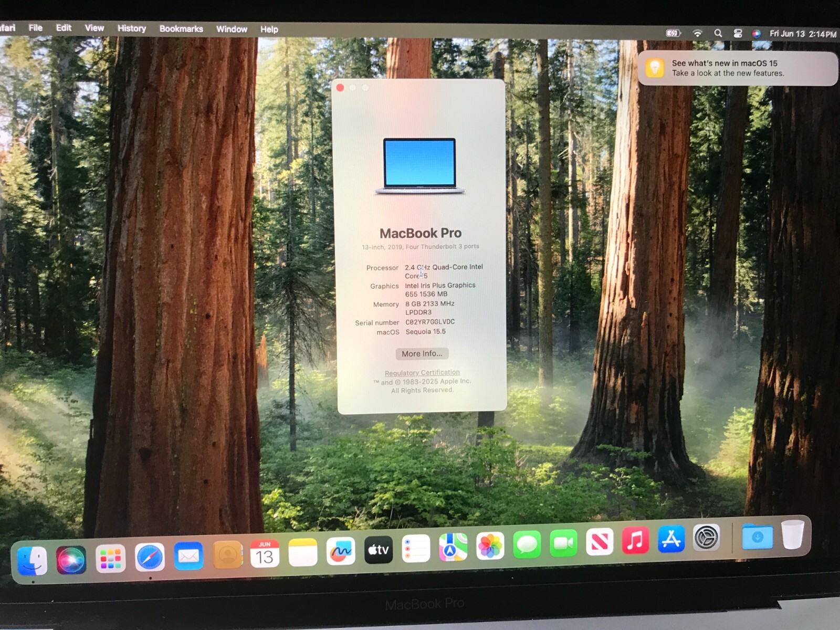Start FaceTime from the Dock
Screen dimensions: 840x630
(563, 544)
